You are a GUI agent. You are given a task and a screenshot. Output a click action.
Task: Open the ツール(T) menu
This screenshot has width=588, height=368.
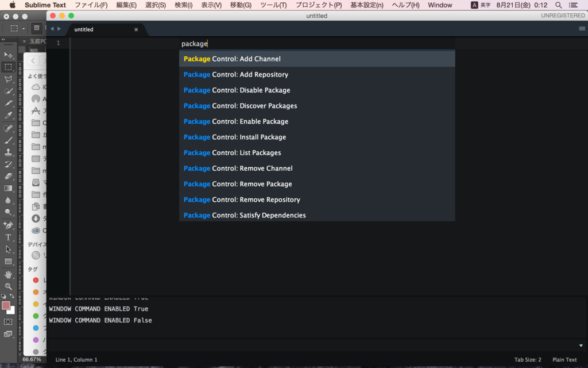(x=273, y=5)
